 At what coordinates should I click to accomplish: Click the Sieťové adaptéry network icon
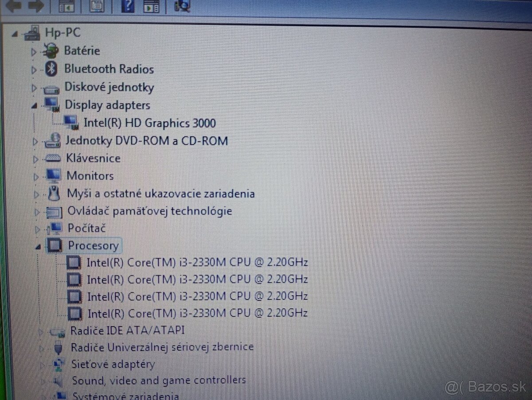point(59,365)
